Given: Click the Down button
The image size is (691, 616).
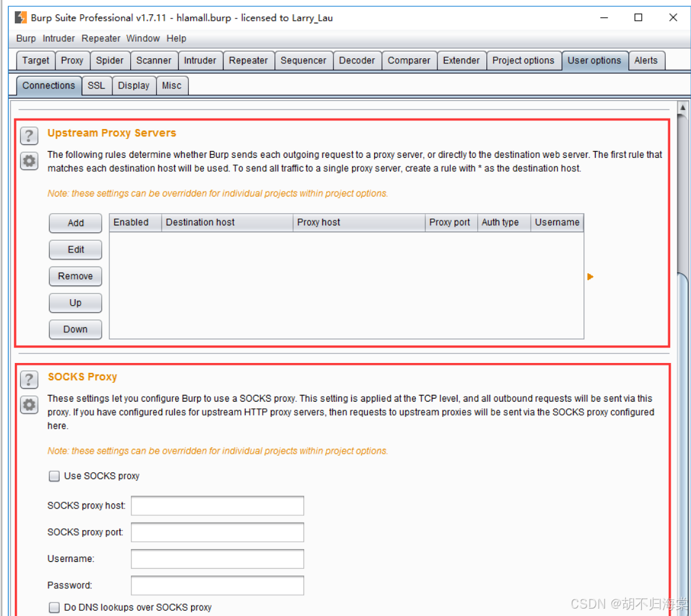Looking at the screenshot, I should pyautogui.click(x=76, y=329).
